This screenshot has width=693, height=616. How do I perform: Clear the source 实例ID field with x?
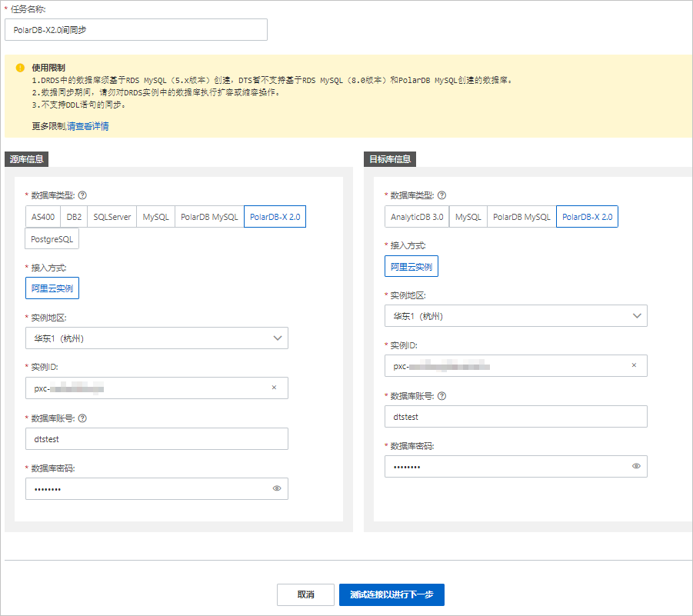[x=274, y=388]
